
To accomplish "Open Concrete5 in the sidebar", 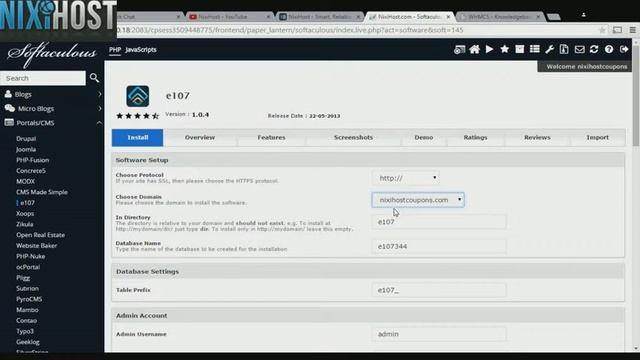I will (31, 171).
